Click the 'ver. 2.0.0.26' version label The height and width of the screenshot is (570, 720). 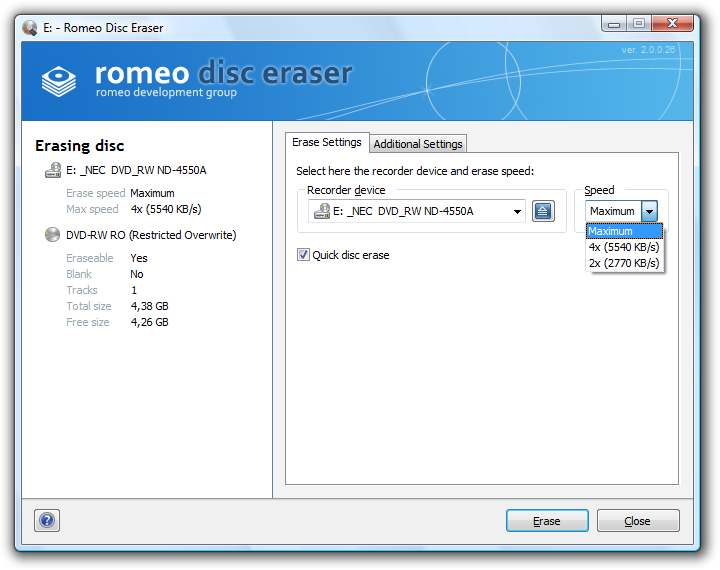tap(648, 50)
